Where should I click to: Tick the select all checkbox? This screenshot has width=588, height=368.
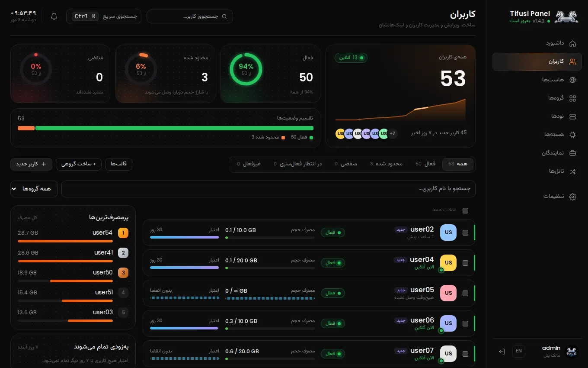[465, 211]
